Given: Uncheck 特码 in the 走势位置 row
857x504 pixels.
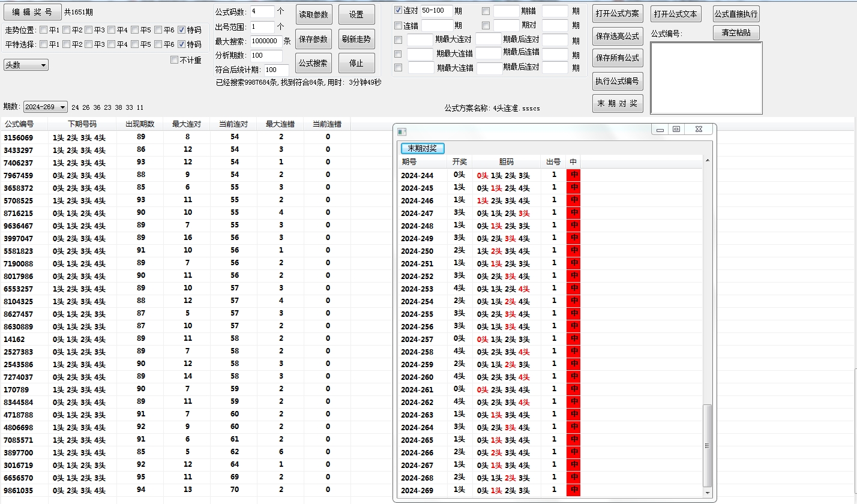Looking at the screenshot, I should click(x=182, y=30).
